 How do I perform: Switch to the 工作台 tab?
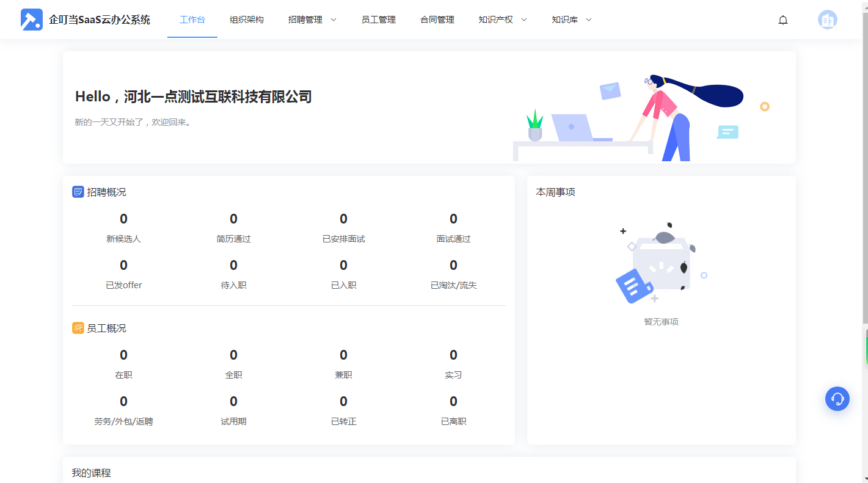coord(192,20)
